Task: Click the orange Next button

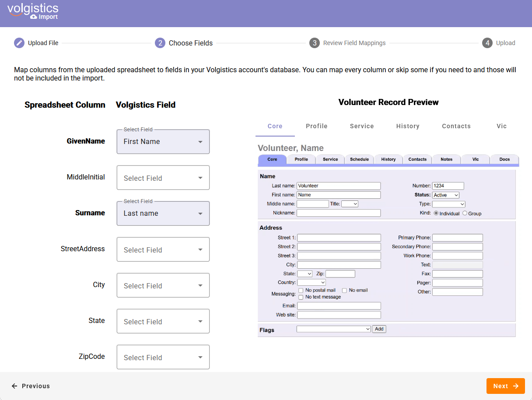Action: (505, 386)
